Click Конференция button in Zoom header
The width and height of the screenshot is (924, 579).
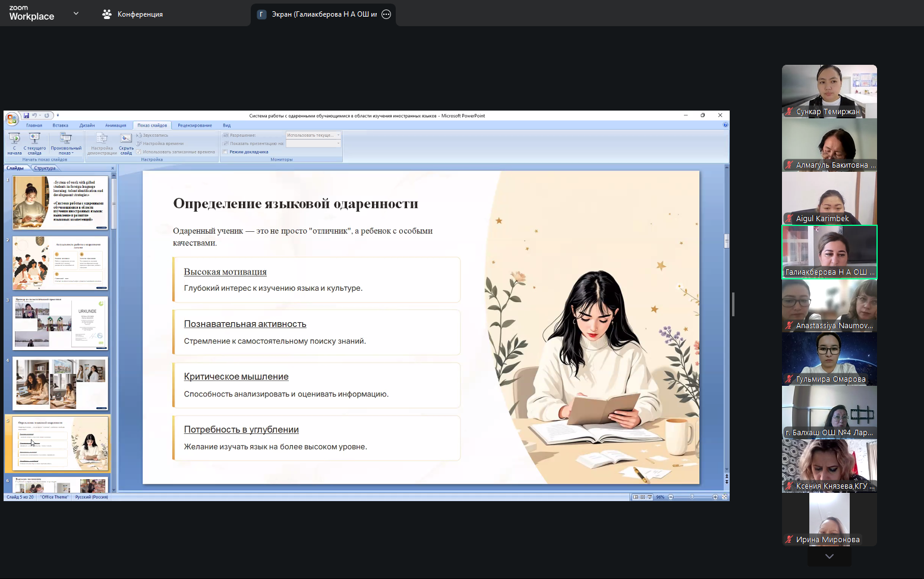pos(133,14)
